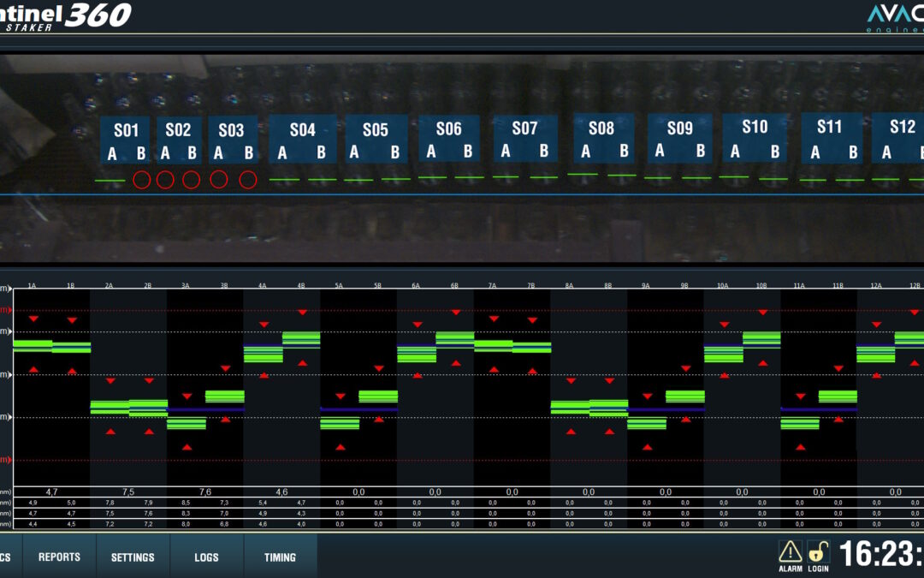
Task: Switch to the SETTINGS tab
Action: (133, 557)
